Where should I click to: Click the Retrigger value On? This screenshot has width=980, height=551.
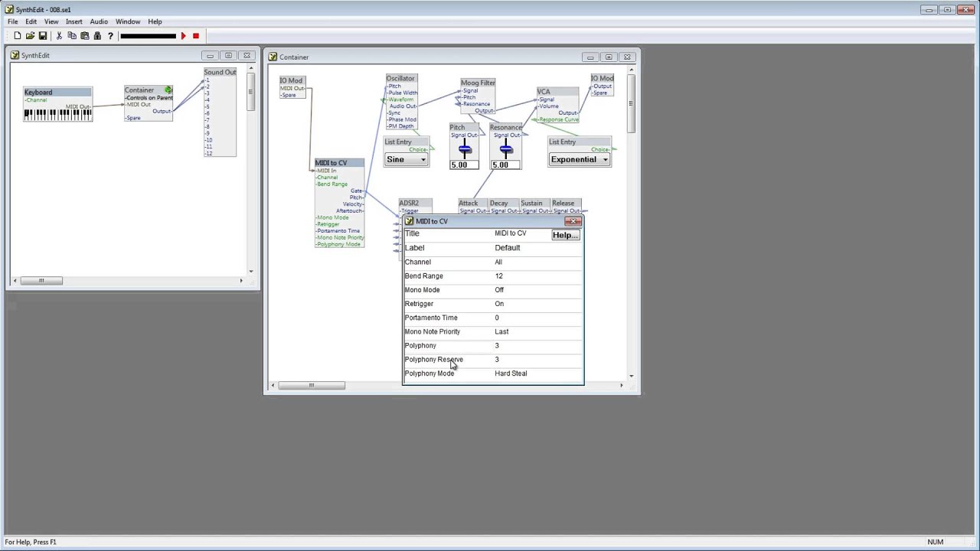pyautogui.click(x=499, y=304)
